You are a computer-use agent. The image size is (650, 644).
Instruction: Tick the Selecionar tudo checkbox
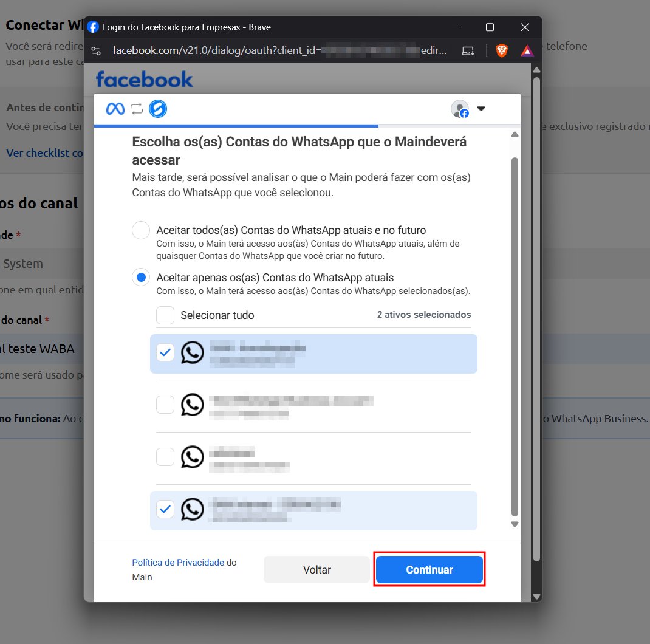tap(165, 315)
